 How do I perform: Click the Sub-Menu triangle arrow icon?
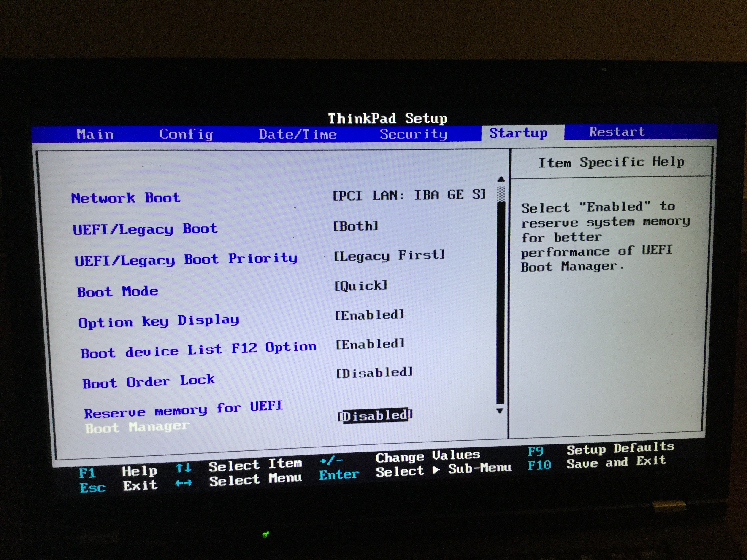pyautogui.click(x=436, y=470)
